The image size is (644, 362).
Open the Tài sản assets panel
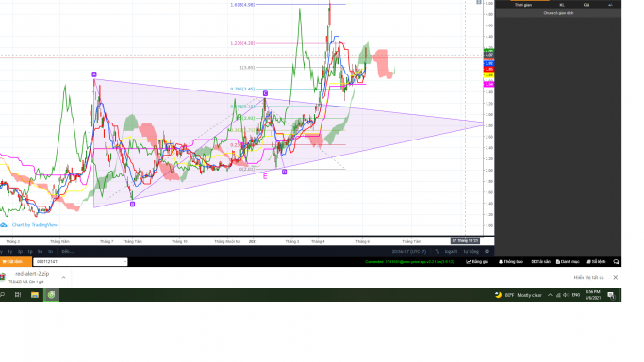tap(541, 261)
